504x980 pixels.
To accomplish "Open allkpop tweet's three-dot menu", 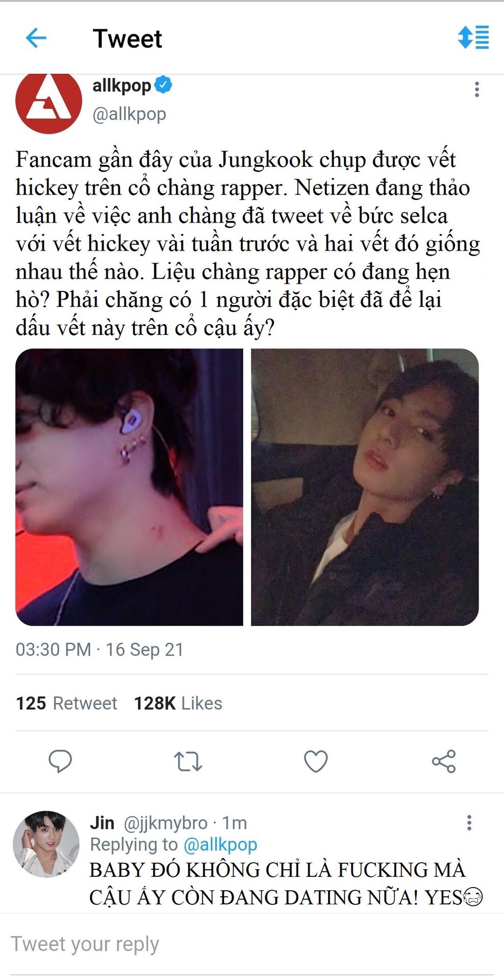I will coord(476,89).
